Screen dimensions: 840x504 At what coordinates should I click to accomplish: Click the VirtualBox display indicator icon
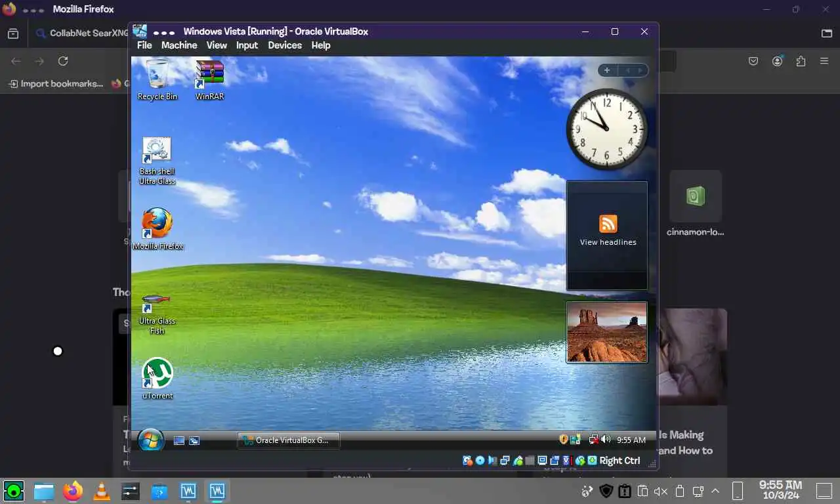point(542,461)
